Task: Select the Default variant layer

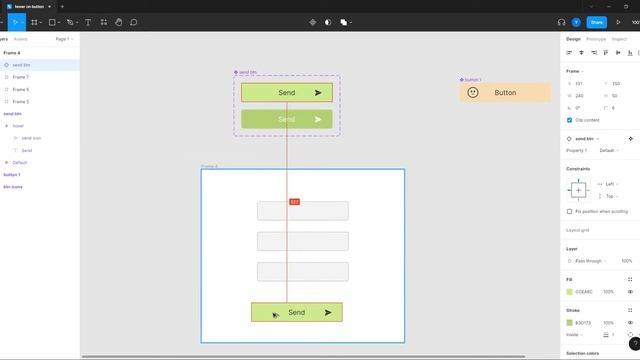Action: pos(40,162)
